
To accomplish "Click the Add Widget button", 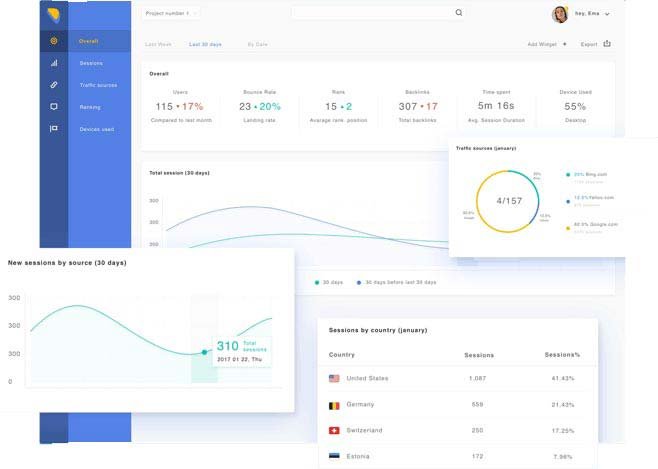I will (546, 45).
